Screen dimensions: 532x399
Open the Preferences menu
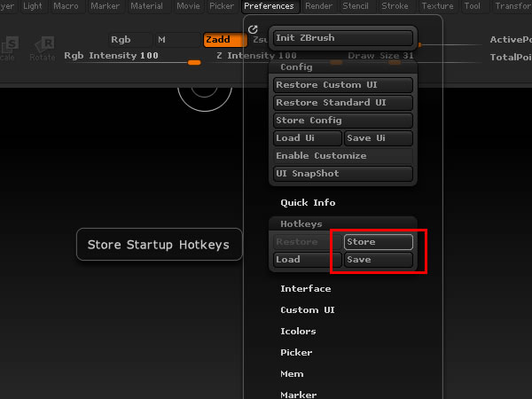pyautogui.click(x=269, y=6)
